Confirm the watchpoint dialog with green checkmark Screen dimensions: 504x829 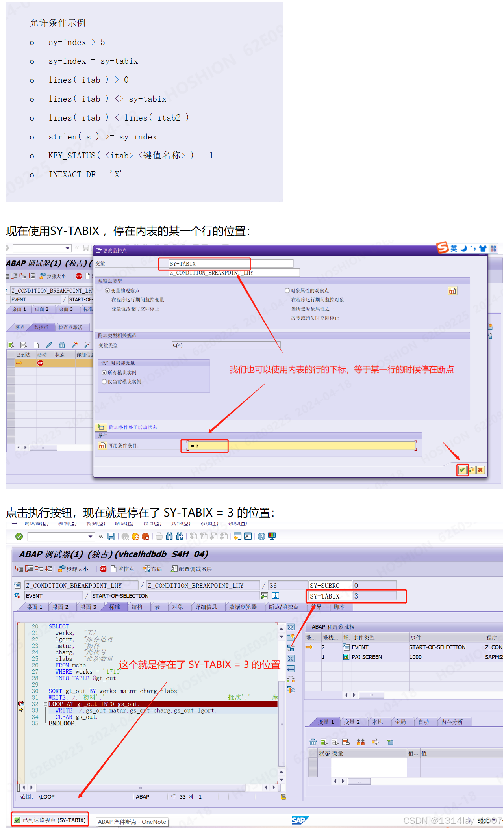462,470
